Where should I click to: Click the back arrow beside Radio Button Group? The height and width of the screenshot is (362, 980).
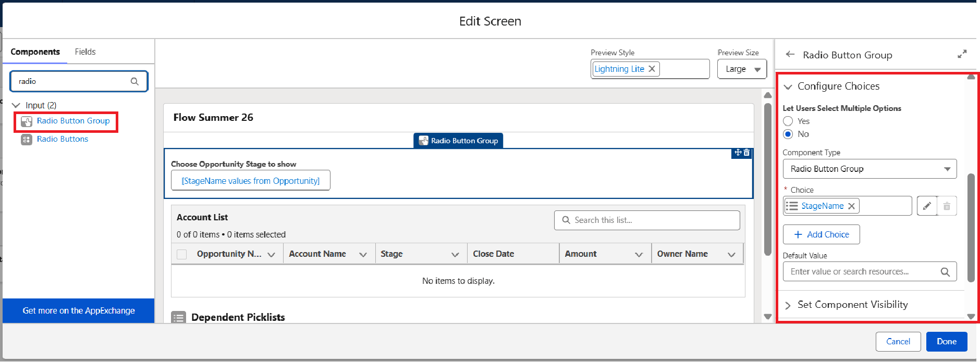[790, 54]
